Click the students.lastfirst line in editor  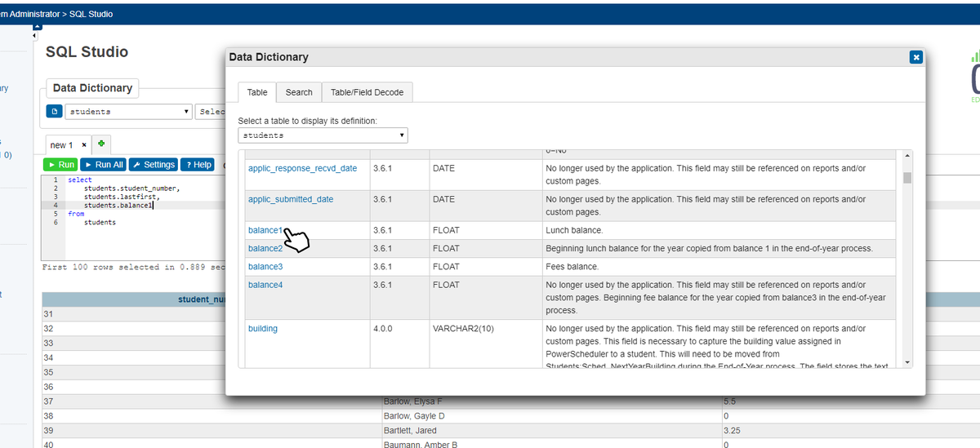click(x=122, y=197)
